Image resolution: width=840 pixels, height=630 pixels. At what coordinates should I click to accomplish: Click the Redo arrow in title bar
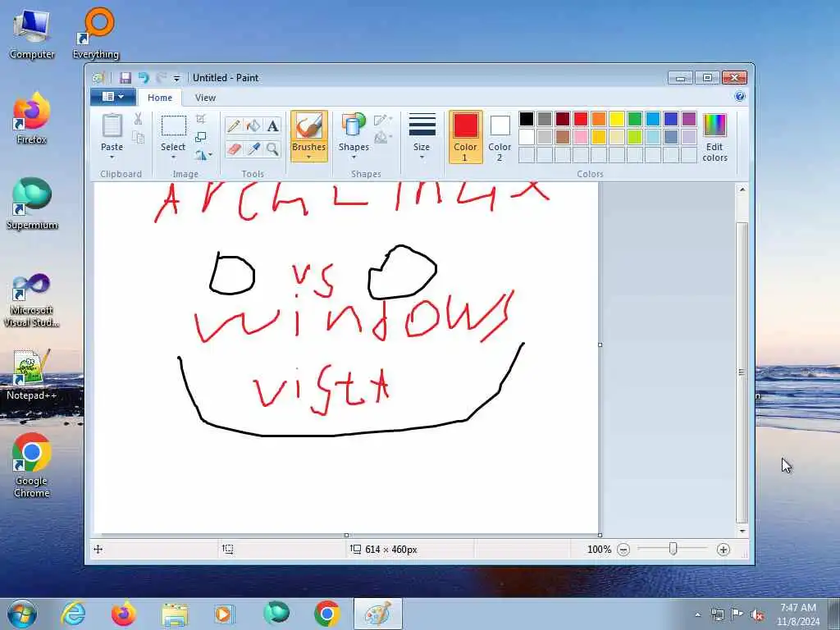point(161,78)
